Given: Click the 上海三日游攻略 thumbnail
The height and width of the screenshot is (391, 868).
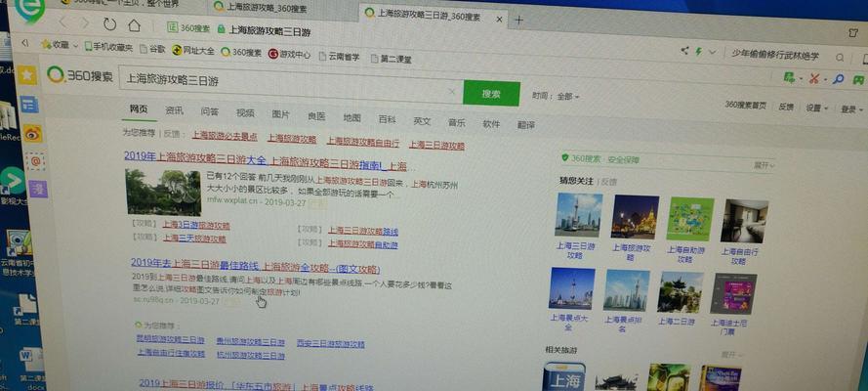Looking at the screenshot, I should coord(578,215).
